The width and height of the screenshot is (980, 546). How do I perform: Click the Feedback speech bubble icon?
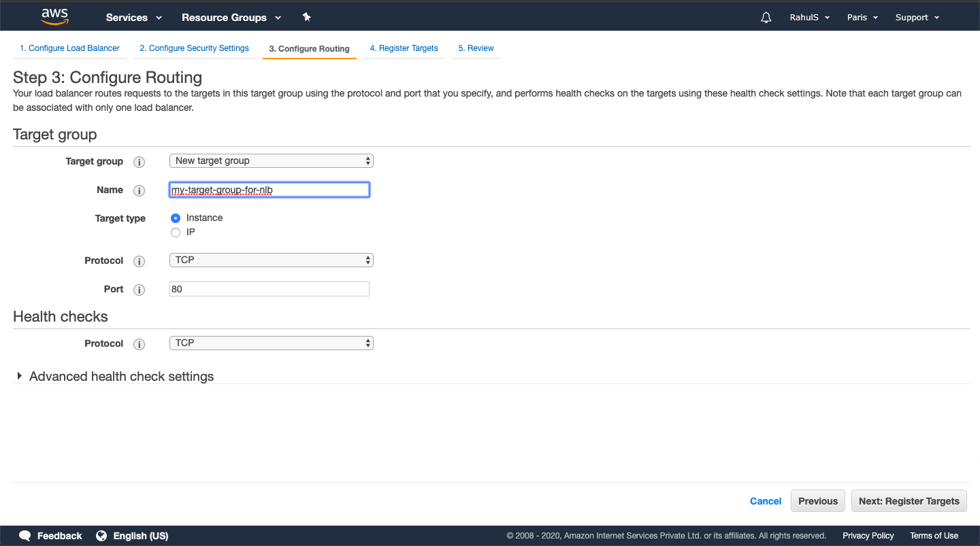tap(25, 535)
